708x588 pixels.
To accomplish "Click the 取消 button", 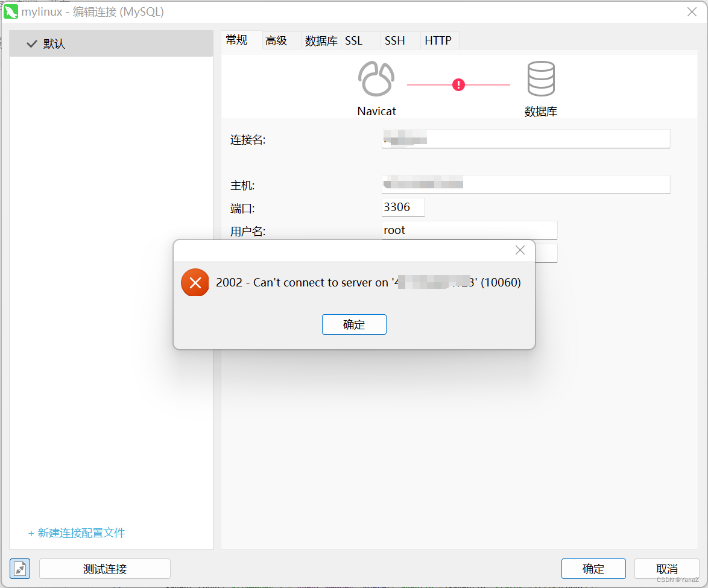I will (x=666, y=569).
